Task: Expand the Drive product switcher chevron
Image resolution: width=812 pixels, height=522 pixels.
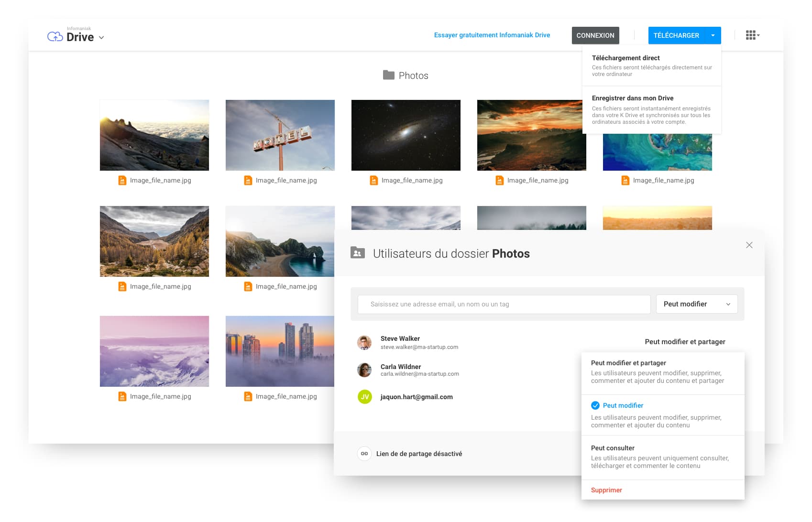Action: pyautogui.click(x=101, y=37)
